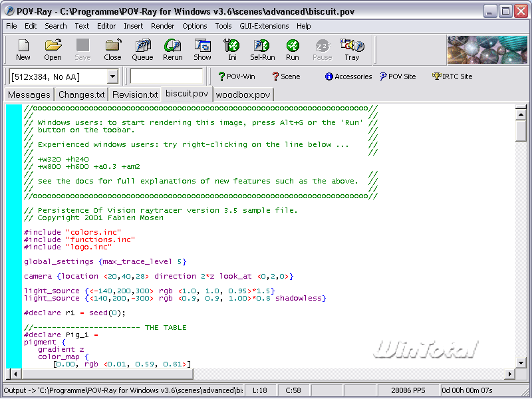The image size is (532, 399).
Task: Click the "L:18" line indicator in status bar
Action: [260, 390]
